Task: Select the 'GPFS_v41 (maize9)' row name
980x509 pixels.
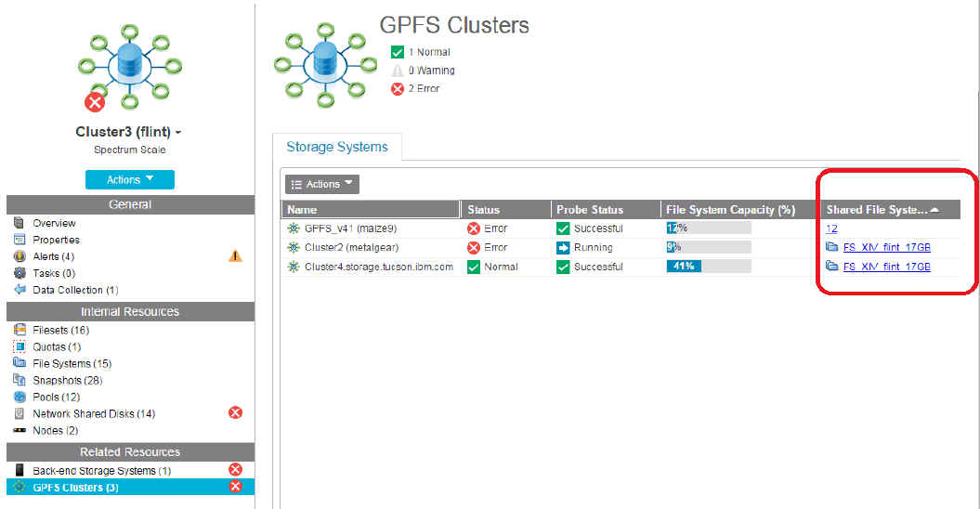Action: pyautogui.click(x=350, y=228)
